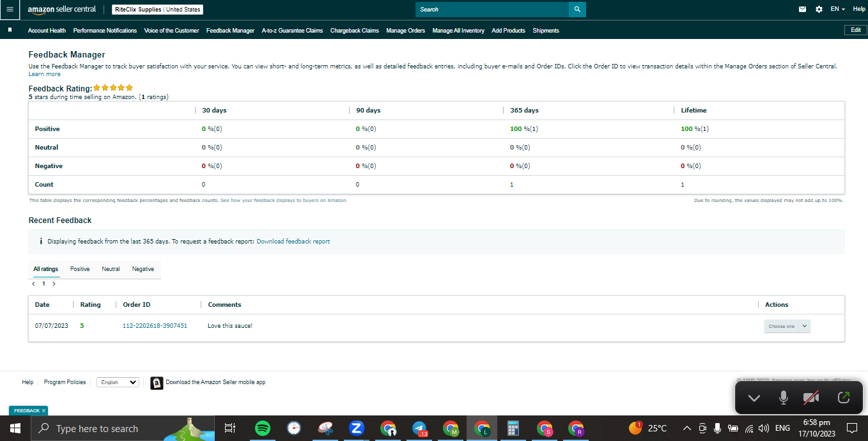Click the Help link at top right
The width and height of the screenshot is (868, 441).
point(858,10)
